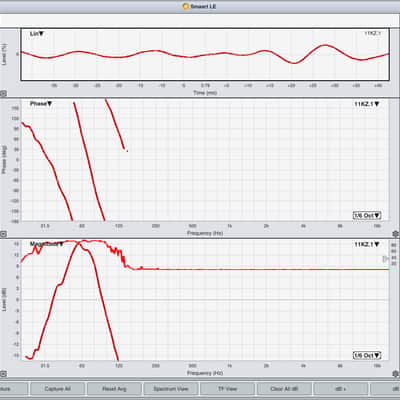Click the Frequency (Hz) axis label under Phase plot
Viewport: 400px width, 400px height.
click(x=205, y=233)
